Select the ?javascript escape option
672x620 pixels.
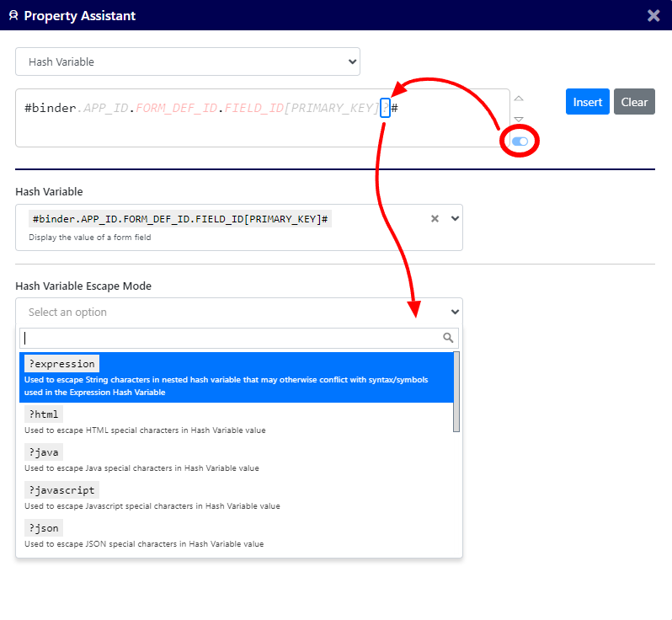click(x=236, y=497)
